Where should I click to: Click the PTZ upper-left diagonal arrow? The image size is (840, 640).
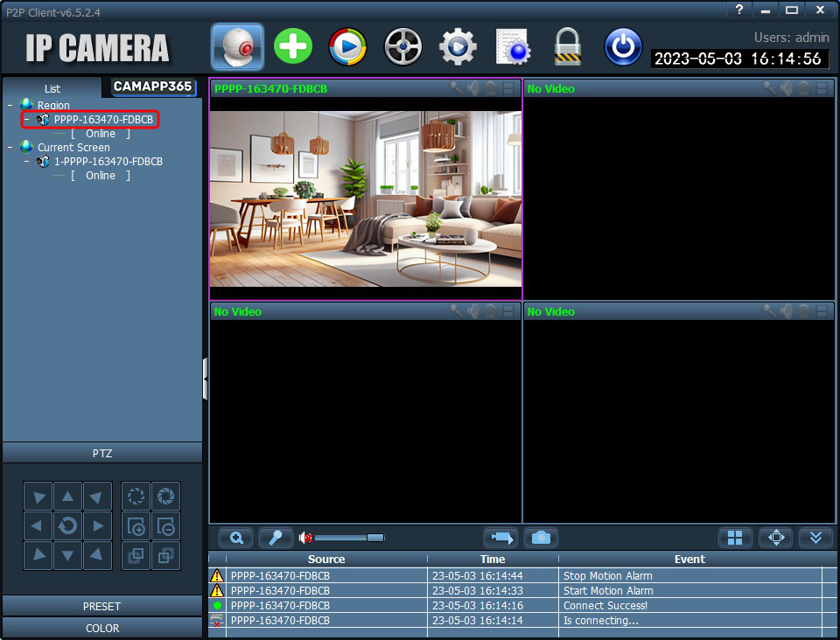tap(38, 497)
